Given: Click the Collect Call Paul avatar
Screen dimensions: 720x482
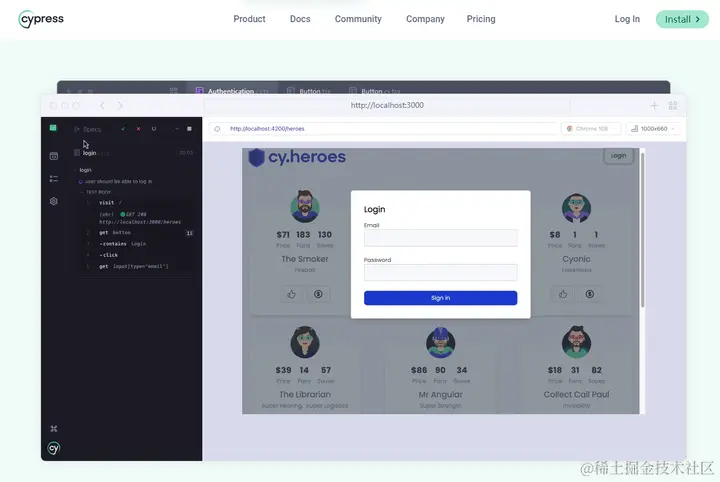Looking at the screenshot, I should tap(576, 342).
